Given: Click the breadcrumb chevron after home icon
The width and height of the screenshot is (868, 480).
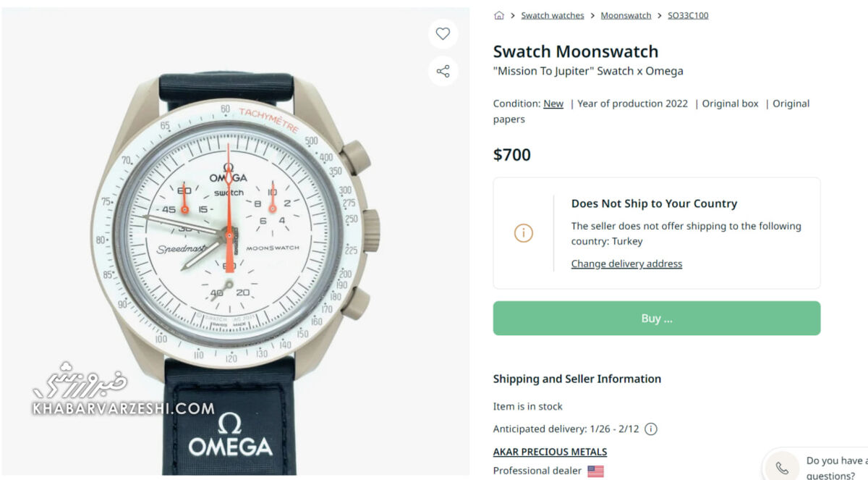Looking at the screenshot, I should click(x=513, y=15).
